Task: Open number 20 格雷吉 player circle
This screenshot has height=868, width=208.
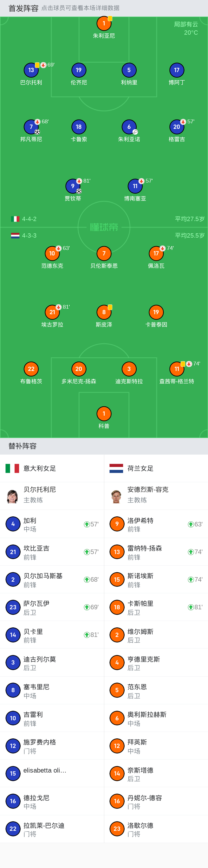Action: [x=177, y=127]
